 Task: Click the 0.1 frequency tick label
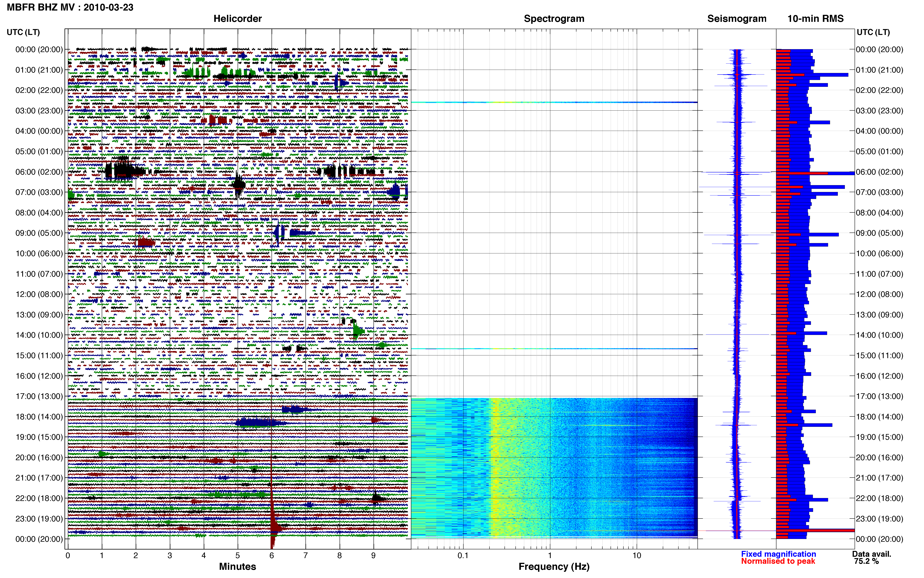click(463, 555)
